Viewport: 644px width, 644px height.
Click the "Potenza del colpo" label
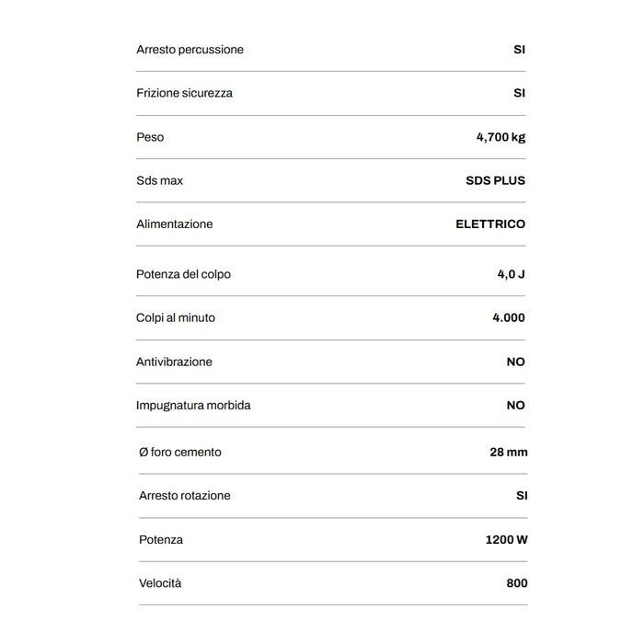(183, 274)
